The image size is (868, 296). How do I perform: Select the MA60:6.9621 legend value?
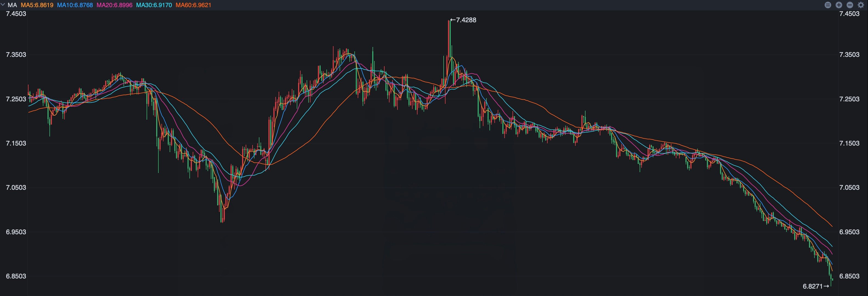194,5
